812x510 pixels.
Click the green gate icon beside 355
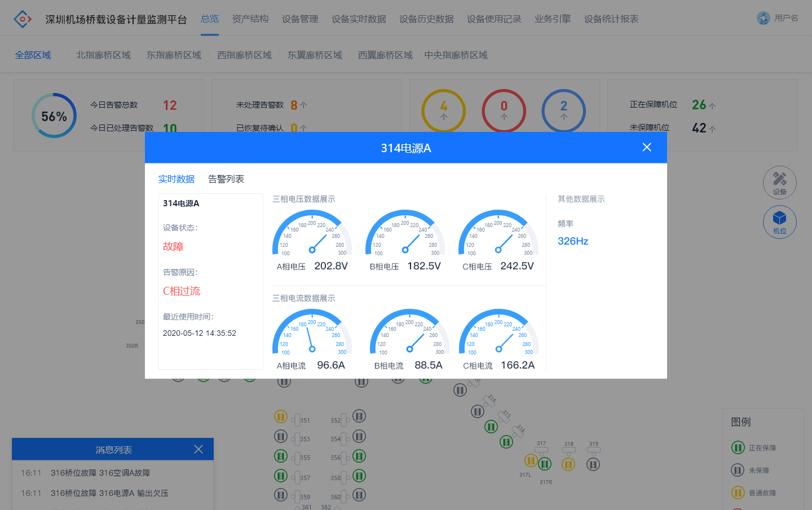(281, 456)
